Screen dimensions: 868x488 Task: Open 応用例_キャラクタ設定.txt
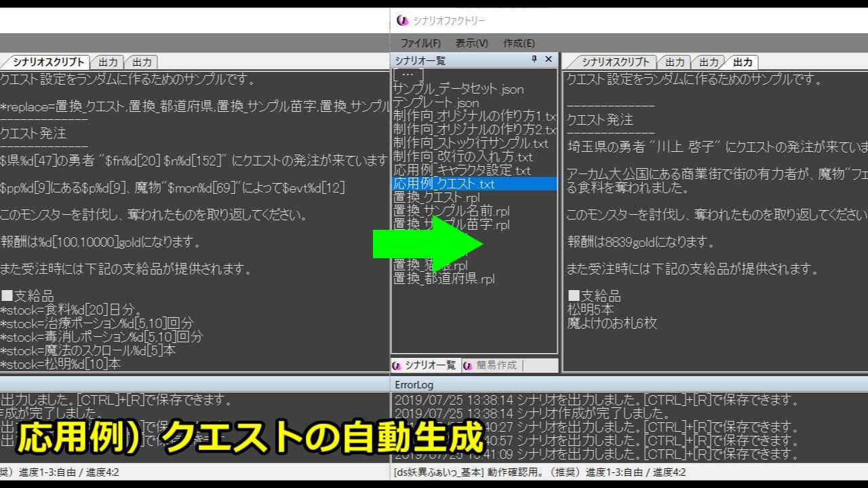point(462,170)
